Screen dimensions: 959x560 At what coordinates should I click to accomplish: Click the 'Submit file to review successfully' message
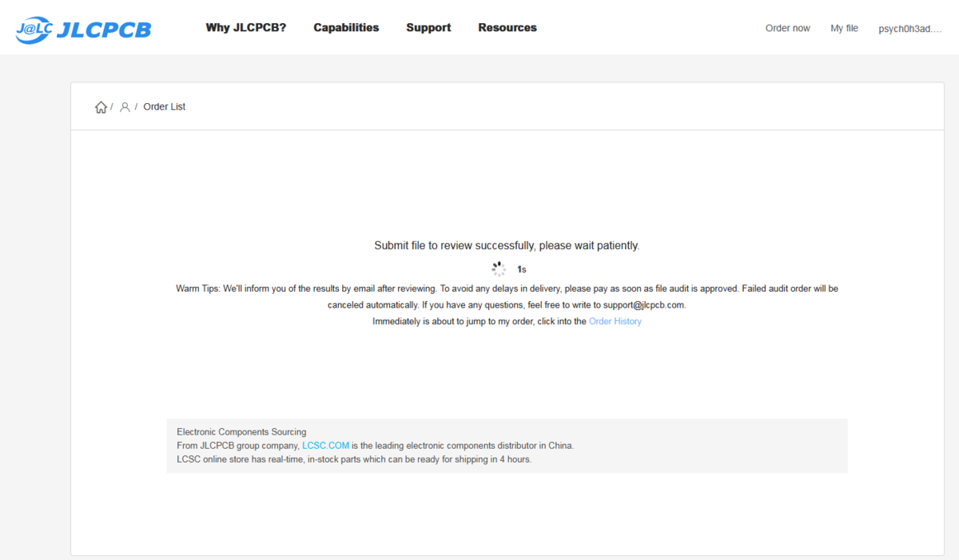coord(507,245)
